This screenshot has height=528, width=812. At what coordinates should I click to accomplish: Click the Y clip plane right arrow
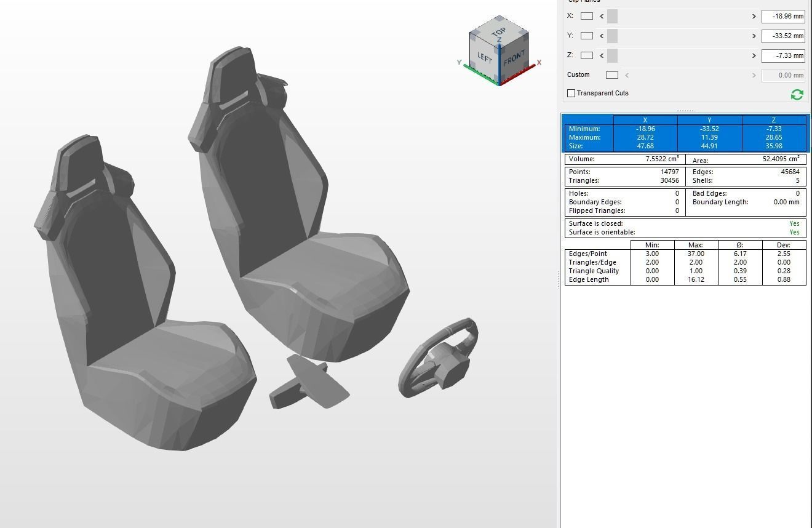click(x=754, y=36)
